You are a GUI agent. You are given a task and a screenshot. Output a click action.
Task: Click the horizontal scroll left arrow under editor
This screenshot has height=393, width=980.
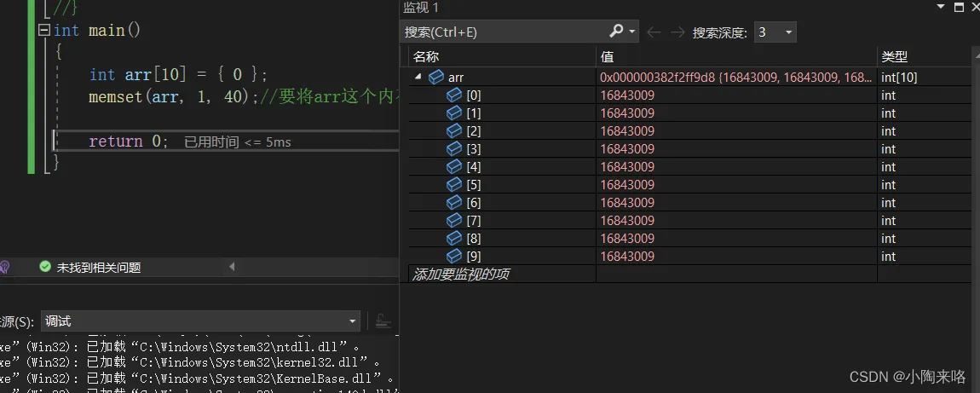click(x=232, y=267)
